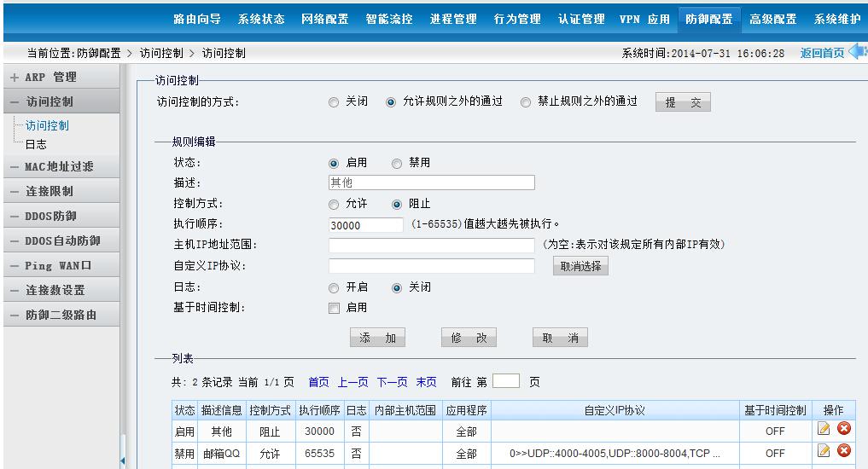Viewport: 868px width, 469px height.
Task: Select 禁止规则之外的通过 radio option
Action: point(525,101)
